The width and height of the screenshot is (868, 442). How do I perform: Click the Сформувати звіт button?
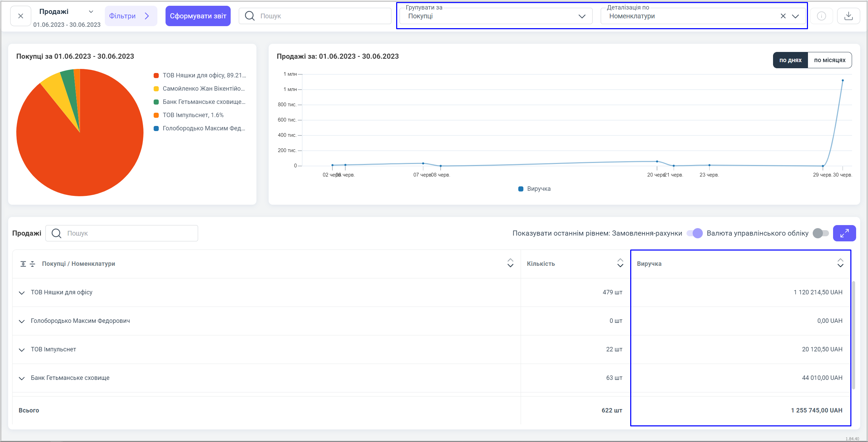pos(198,16)
